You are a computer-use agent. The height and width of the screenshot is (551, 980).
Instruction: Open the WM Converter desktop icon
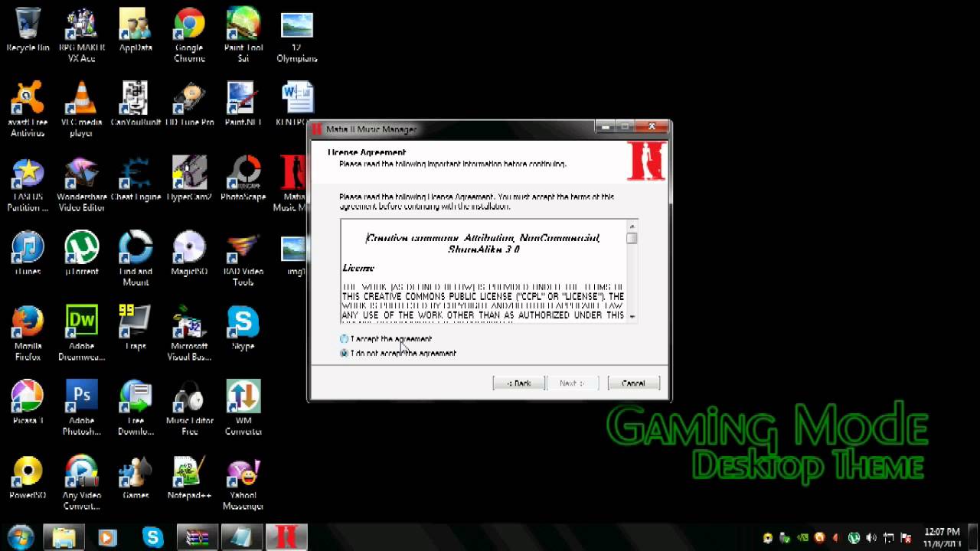(x=243, y=408)
